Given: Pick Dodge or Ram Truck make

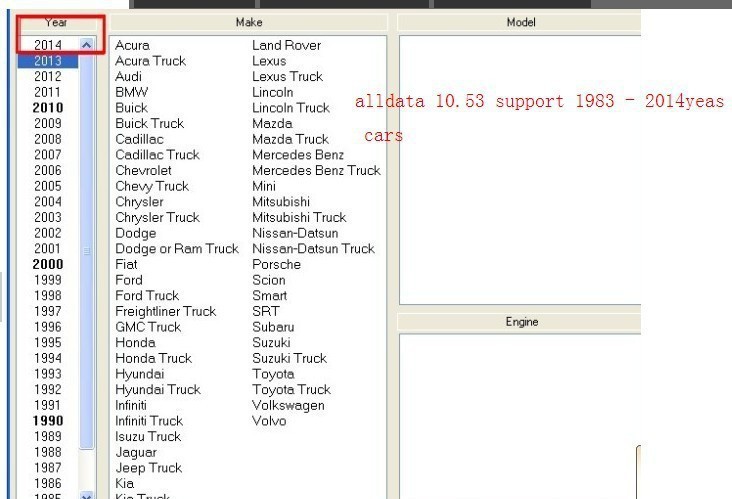Looking at the screenshot, I should 176,249.
